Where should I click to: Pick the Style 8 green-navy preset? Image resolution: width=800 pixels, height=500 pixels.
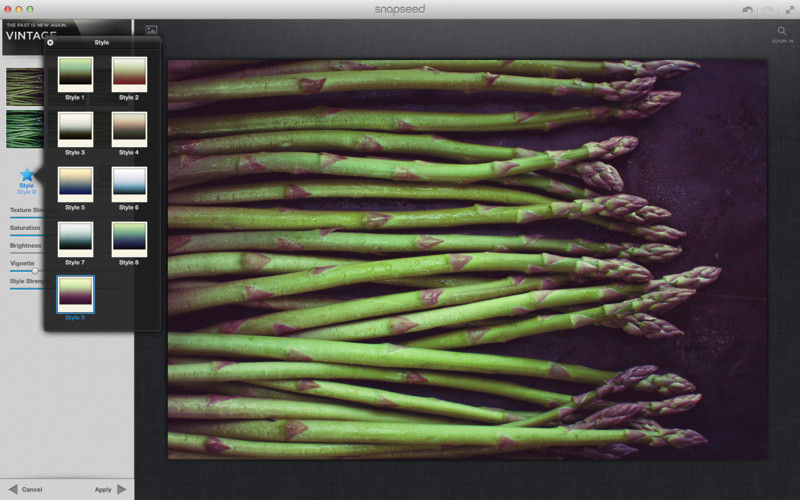[x=129, y=239]
